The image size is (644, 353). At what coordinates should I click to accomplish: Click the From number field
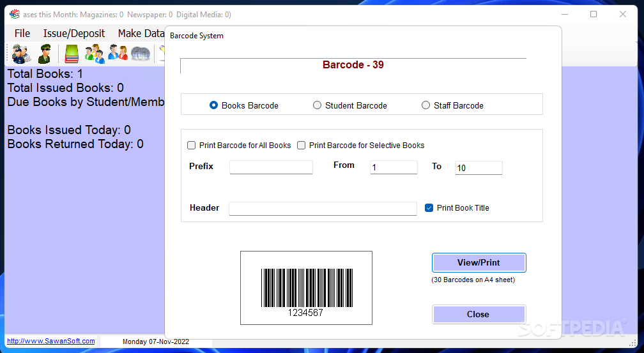[x=394, y=167]
